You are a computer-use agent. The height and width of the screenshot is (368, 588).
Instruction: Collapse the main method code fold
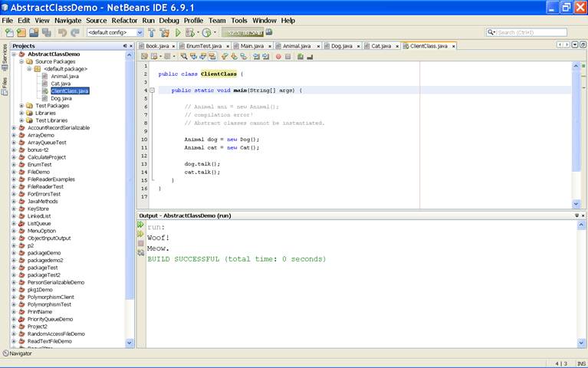click(x=152, y=90)
